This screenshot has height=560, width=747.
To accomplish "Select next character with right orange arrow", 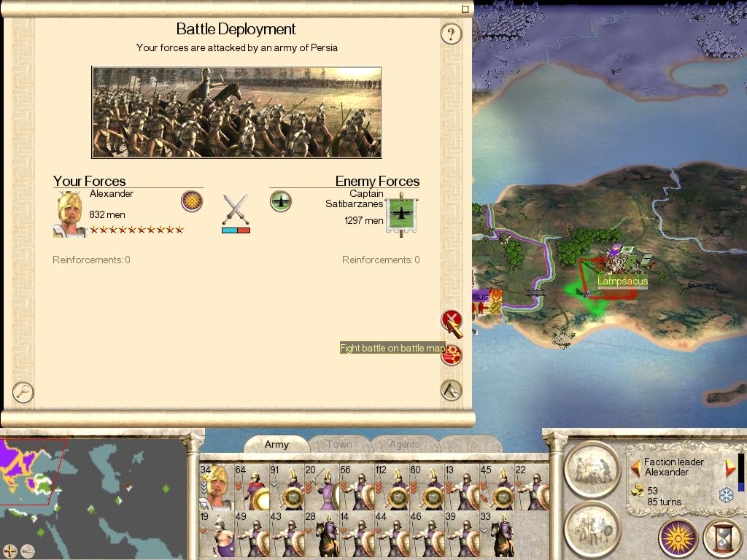I will pos(729,468).
